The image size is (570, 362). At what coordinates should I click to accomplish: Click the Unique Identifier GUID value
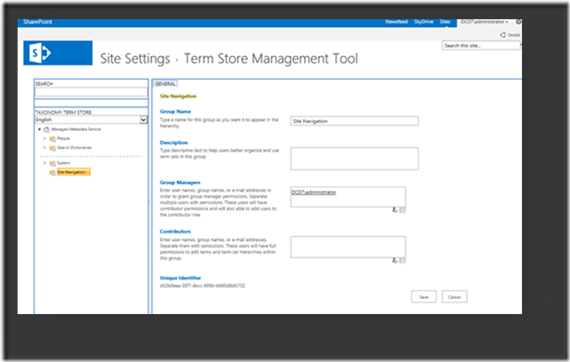(x=202, y=286)
